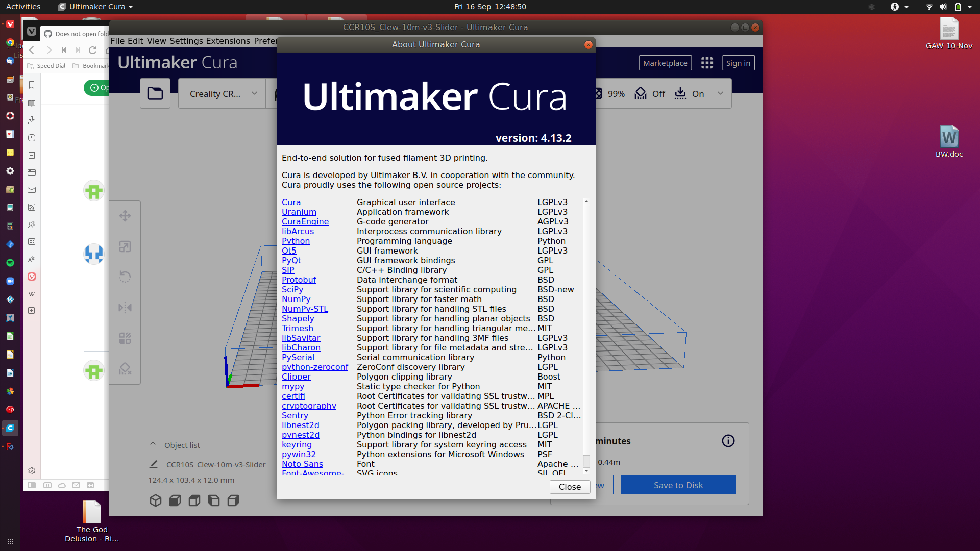Open file folder icon in Cura

155,93
